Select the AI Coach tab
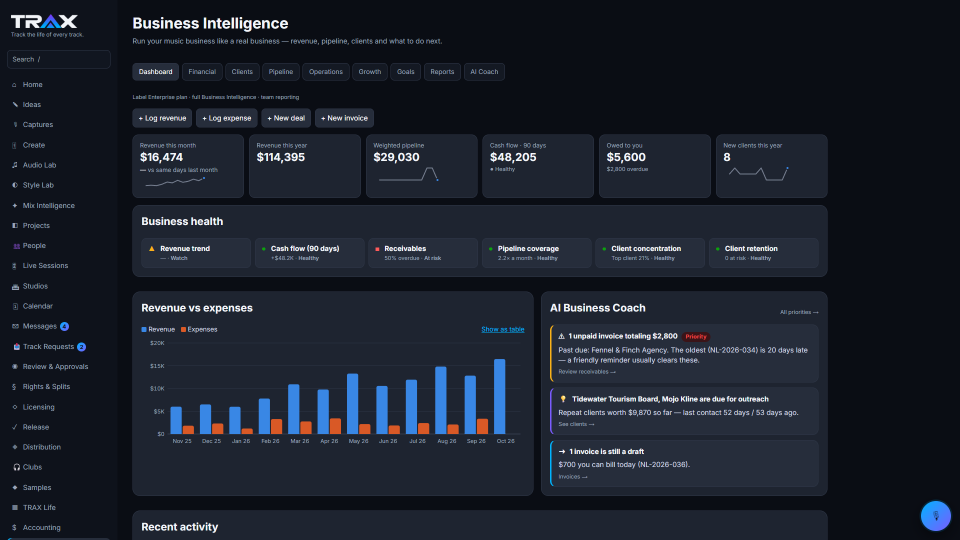This screenshot has width=960, height=540. (484, 72)
